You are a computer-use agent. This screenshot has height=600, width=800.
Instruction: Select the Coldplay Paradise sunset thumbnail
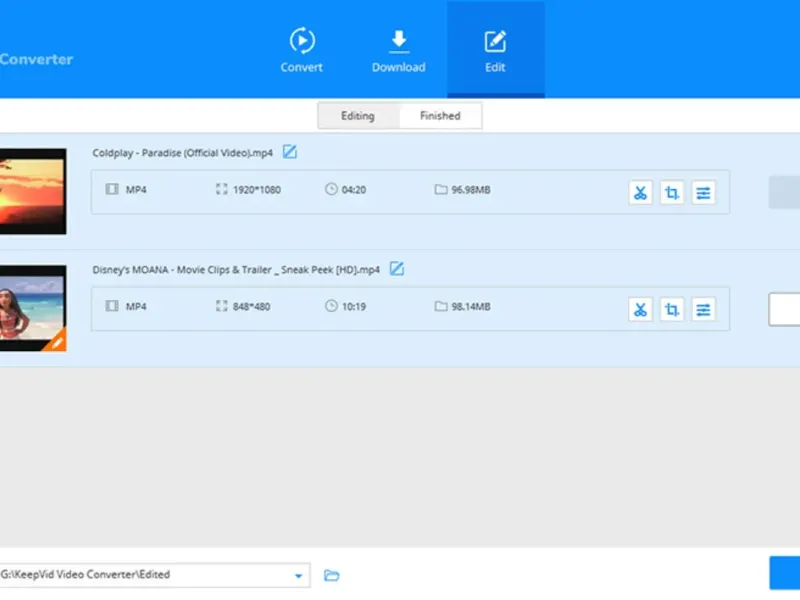coord(33,191)
